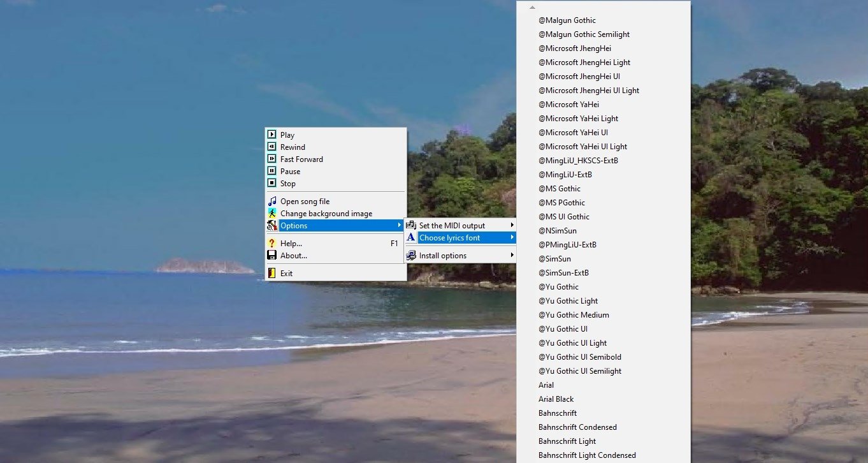Select the Stop menu entry
The width and height of the screenshot is (868, 463).
[336, 183]
